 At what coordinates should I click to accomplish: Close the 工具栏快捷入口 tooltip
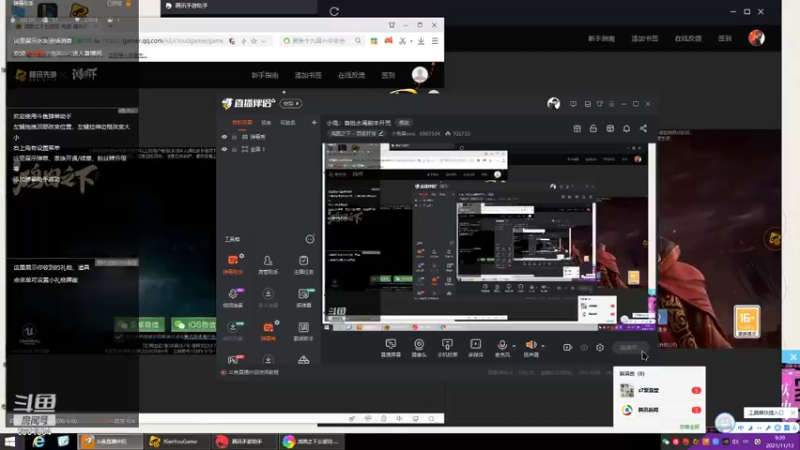coord(793,412)
